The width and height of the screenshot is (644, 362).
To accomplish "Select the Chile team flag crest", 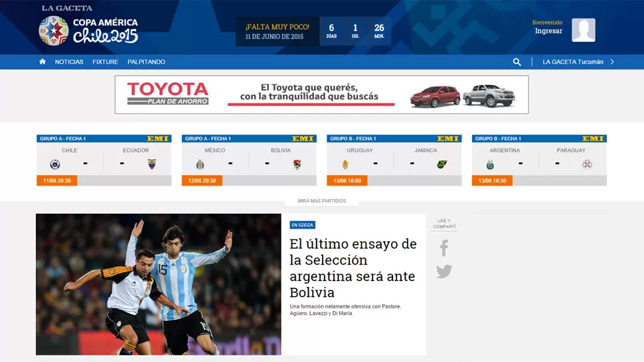I will click(55, 164).
